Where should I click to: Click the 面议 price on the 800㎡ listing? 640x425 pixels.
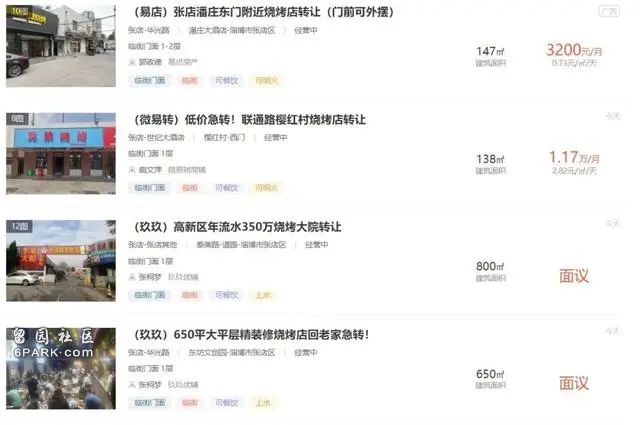574,276
